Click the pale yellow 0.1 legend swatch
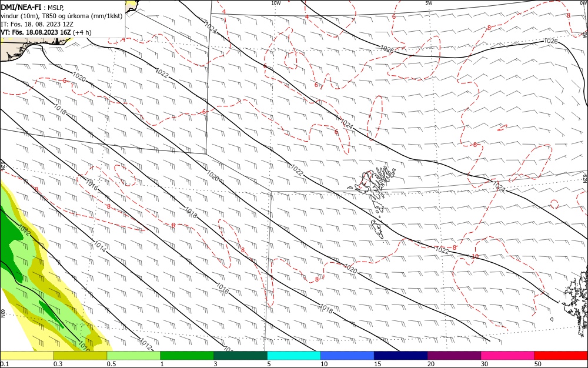This screenshot has height=368, width=588. (26, 356)
